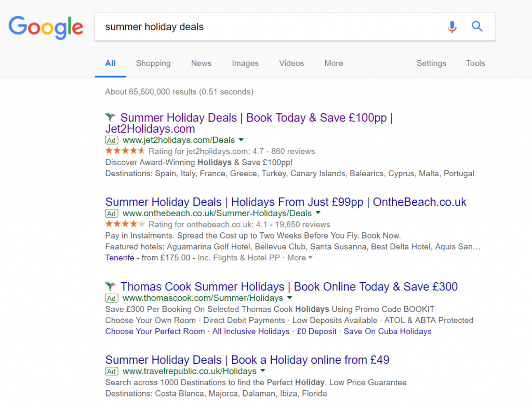
Task: Click the hummingbird icon beside Jet2Holidays title
Action: coord(111,117)
